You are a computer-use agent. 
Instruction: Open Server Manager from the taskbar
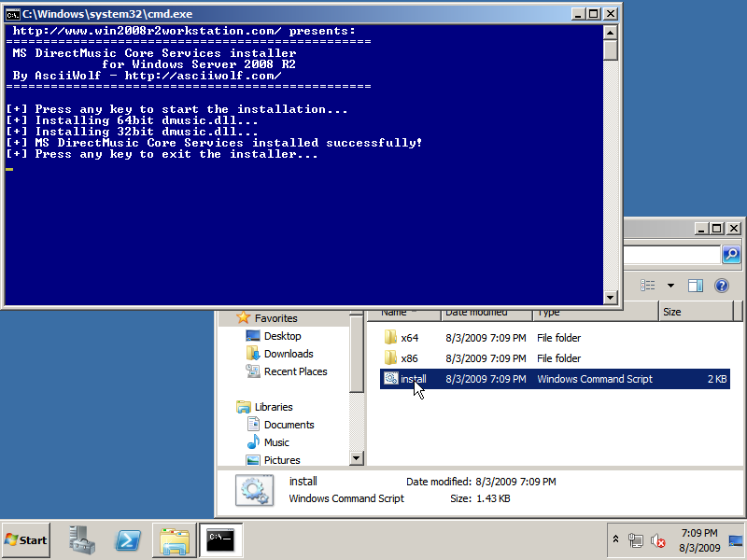pyautogui.click(x=81, y=540)
